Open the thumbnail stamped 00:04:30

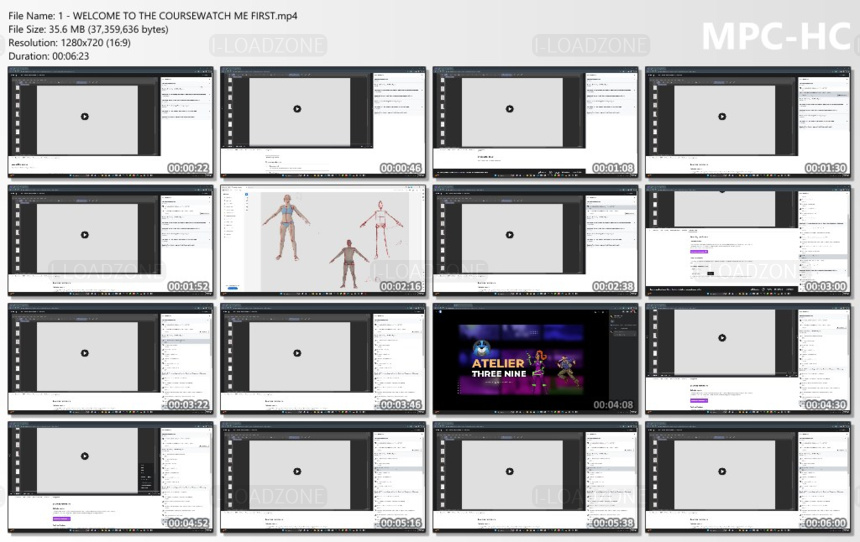coord(748,359)
